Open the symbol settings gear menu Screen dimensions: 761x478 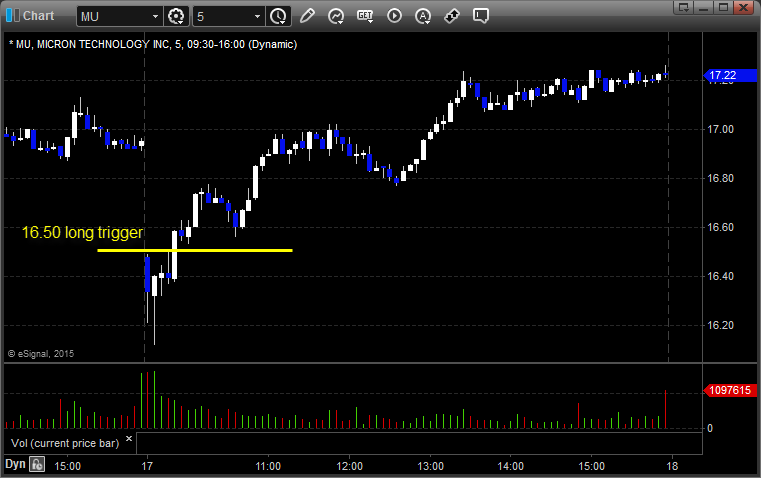(175, 16)
